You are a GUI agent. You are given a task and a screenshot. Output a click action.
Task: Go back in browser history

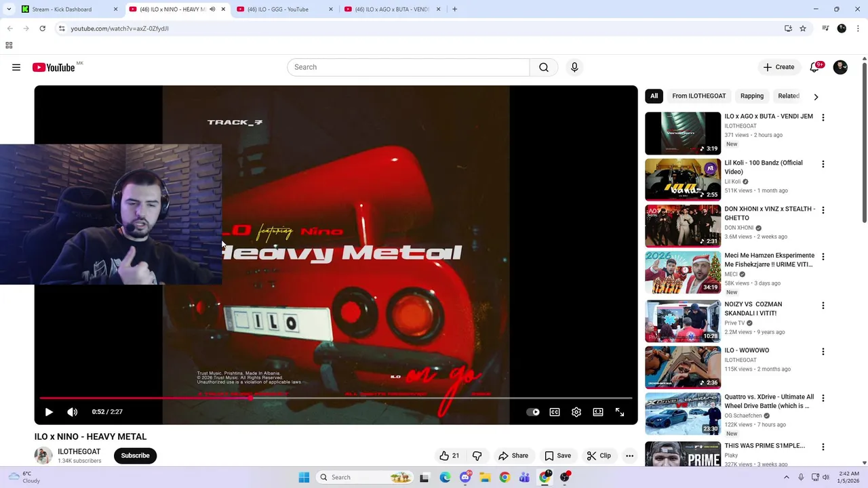tap(10, 28)
